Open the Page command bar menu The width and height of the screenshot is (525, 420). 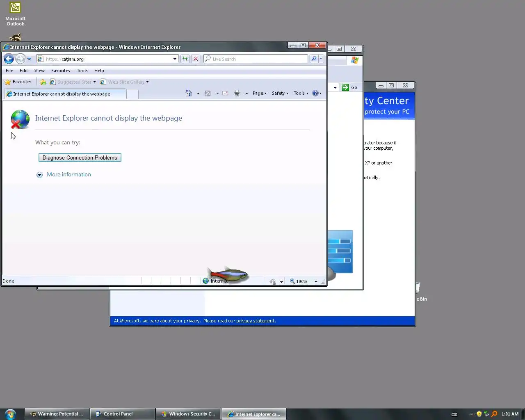tap(260, 93)
